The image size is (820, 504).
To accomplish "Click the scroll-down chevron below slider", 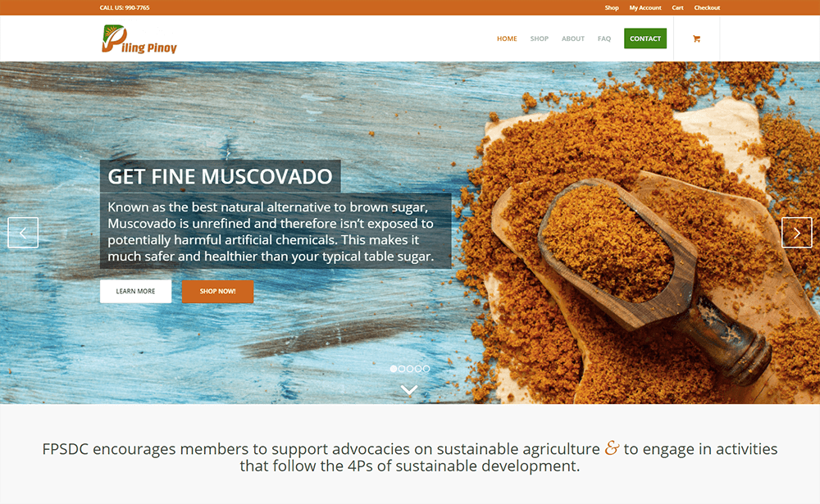I will click(x=409, y=389).
